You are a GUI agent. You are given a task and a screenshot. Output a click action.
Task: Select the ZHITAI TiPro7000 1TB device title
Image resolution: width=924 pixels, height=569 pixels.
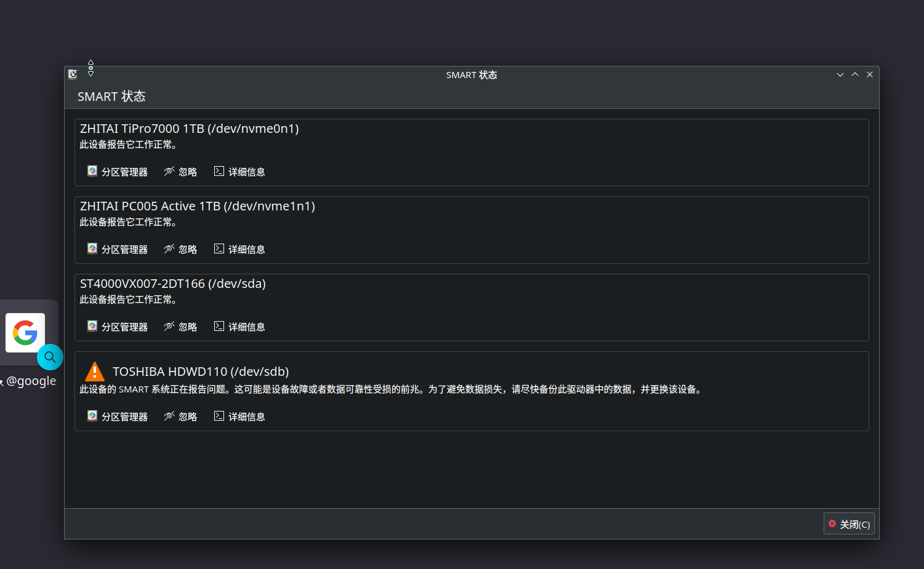pyautogui.click(x=190, y=129)
